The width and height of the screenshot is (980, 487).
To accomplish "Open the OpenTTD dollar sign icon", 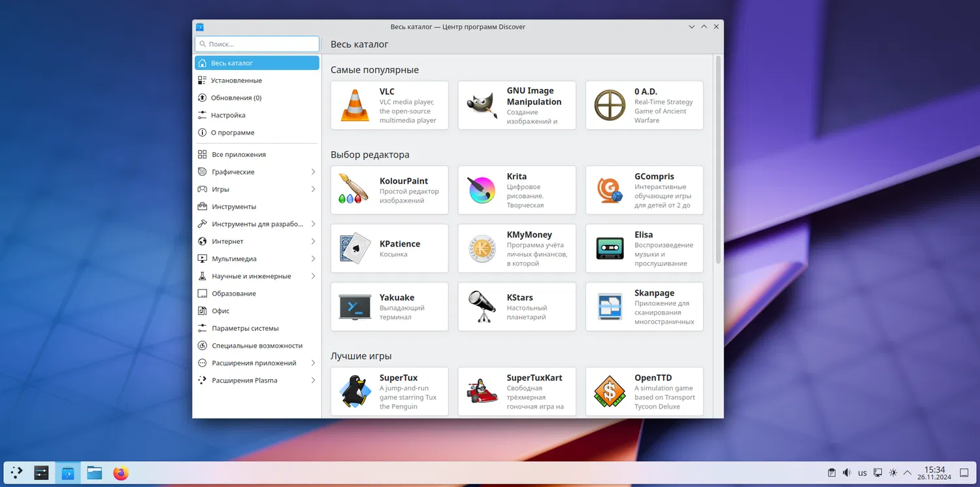I will pos(610,392).
